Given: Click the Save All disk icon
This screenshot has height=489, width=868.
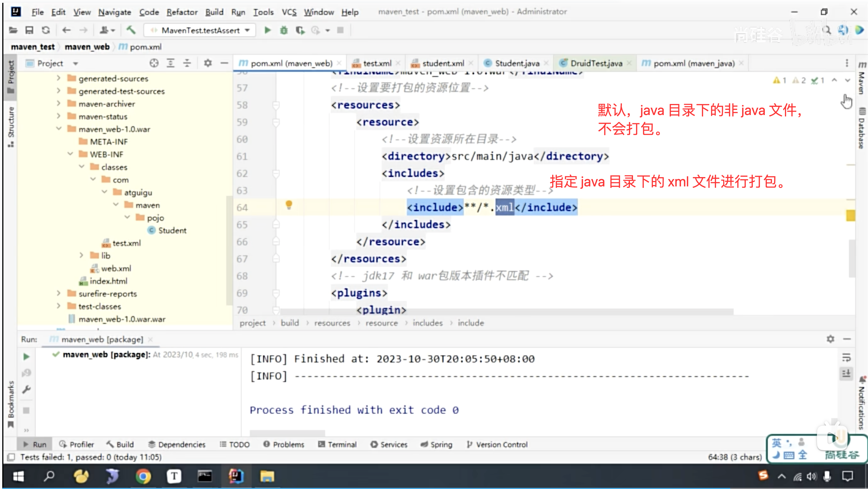Looking at the screenshot, I should click(x=29, y=30).
